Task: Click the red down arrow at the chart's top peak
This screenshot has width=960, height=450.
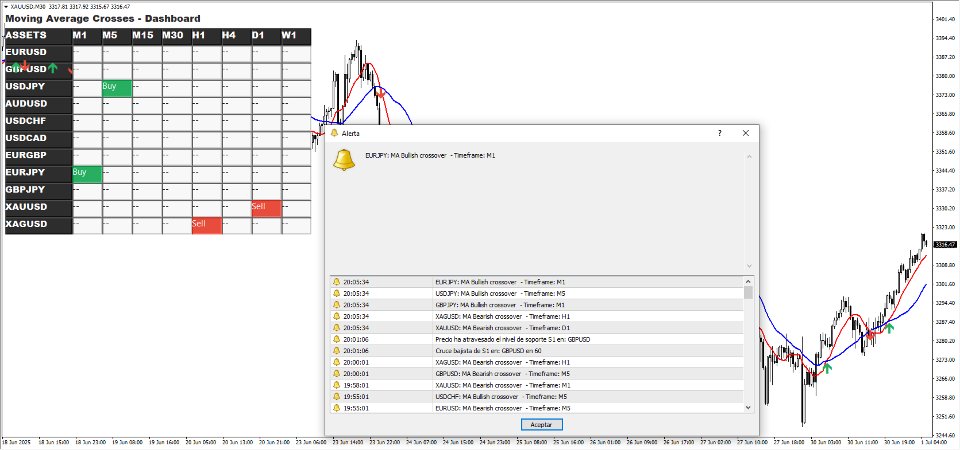Action: click(x=380, y=95)
